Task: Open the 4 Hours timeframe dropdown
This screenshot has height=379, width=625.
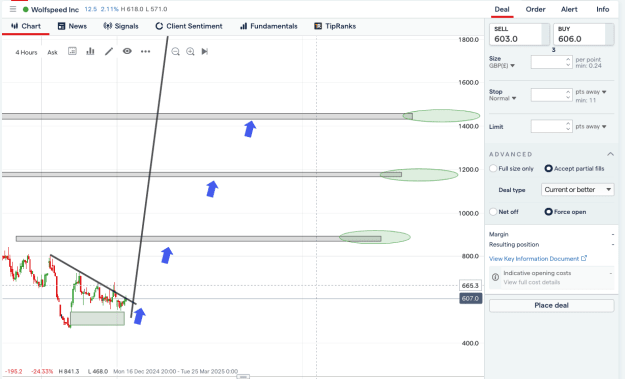Action: point(26,52)
